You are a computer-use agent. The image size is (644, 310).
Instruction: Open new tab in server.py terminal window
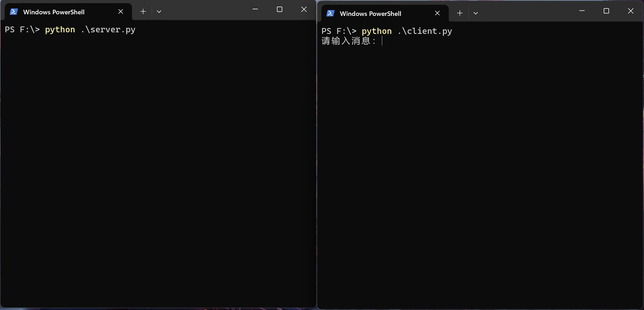(143, 12)
